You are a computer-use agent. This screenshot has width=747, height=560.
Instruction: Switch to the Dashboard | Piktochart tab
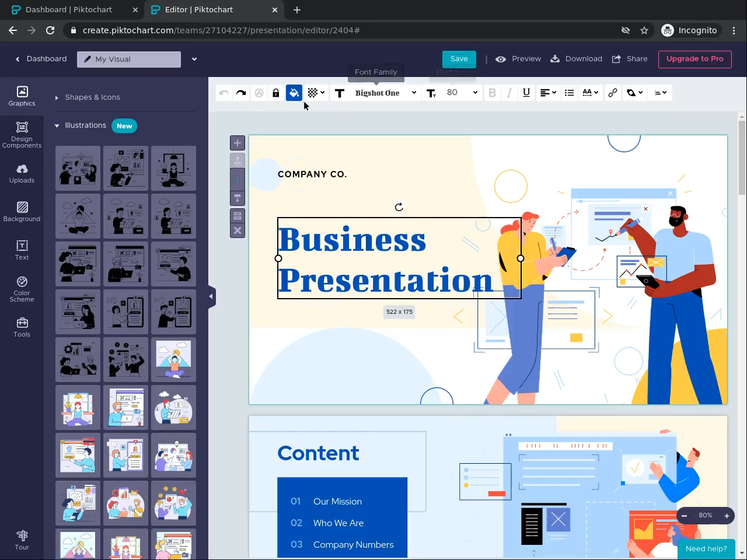tap(69, 10)
